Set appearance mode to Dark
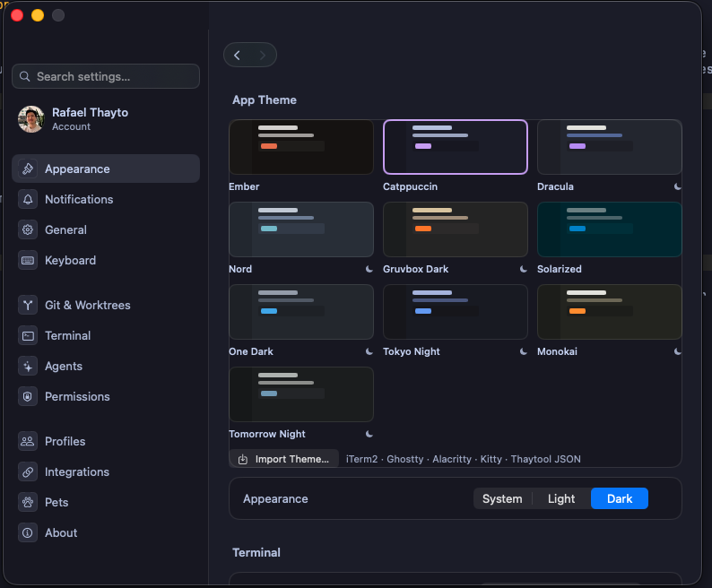This screenshot has height=588, width=712. [x=620, y=498]
